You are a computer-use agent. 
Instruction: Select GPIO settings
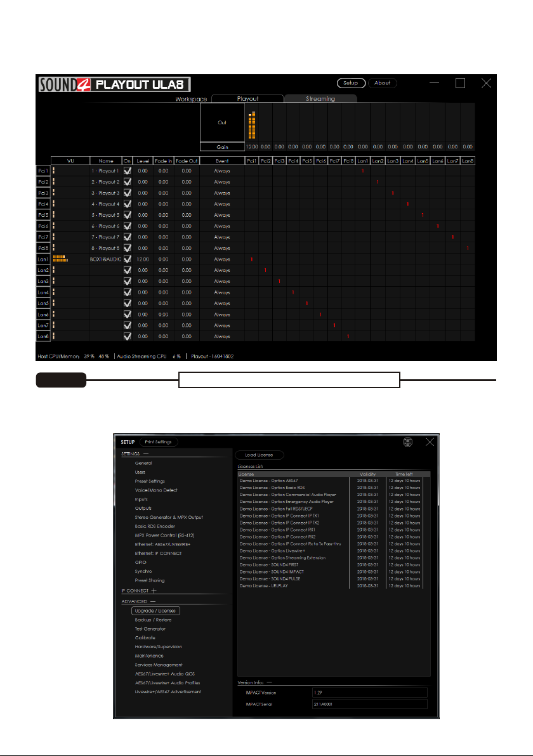pyautogui.click(x=140, y=562)
